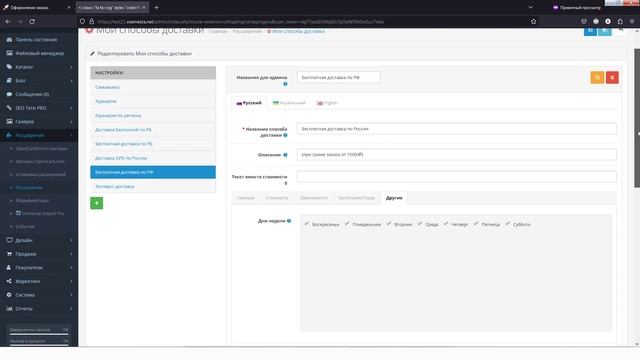Click the light-blue back button in header
Viewport: 640px width, 360px height.
coord(605,31)
